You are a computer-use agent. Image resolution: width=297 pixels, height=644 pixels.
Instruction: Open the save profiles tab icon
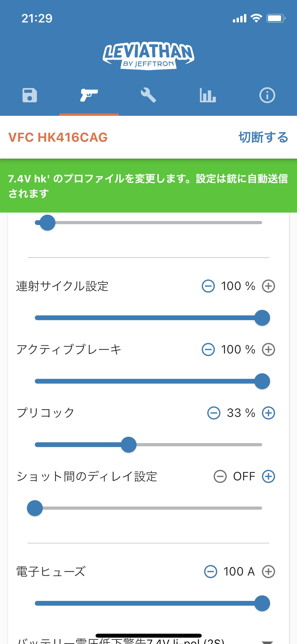click(x=30, y=95)
